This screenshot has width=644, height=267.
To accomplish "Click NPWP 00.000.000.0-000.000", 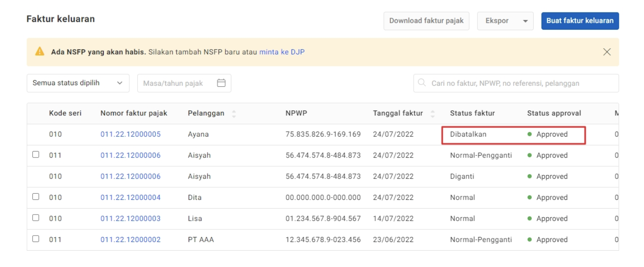I will click(323, 197).
